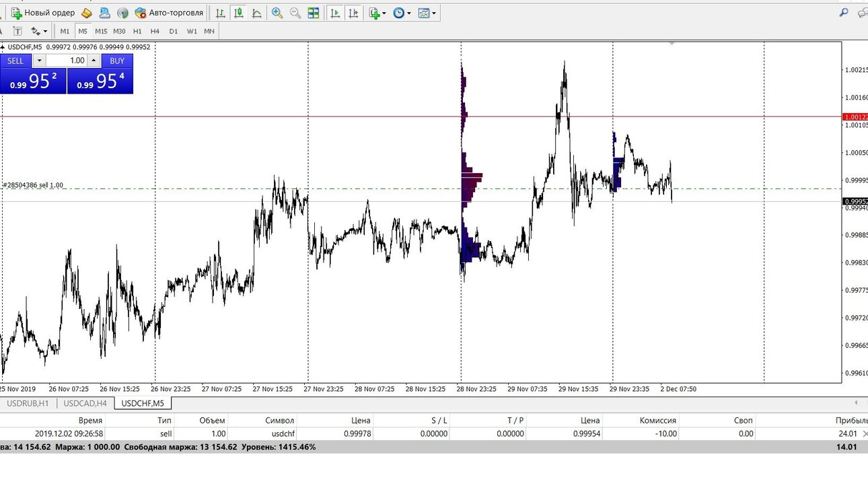Tile chart windows with grid icon
The width and height of the screenshot is (868, 480).
tap(313, 13)
